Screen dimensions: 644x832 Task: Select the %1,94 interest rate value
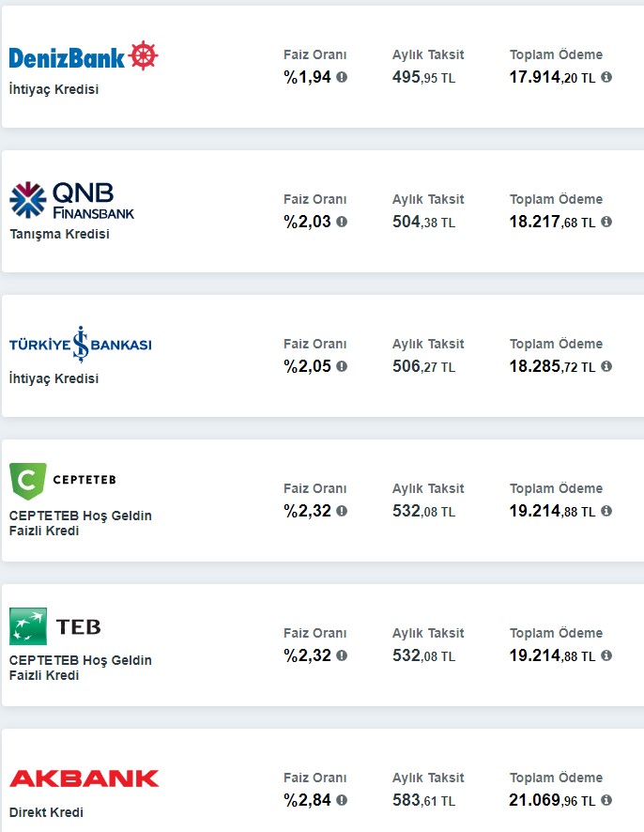pyautogui.click(x=307, y=77)
